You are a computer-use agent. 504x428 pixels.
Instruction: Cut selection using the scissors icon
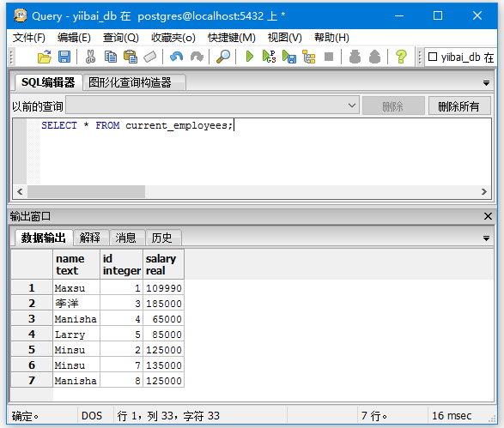pyautogui.click(x=90, y=57)
